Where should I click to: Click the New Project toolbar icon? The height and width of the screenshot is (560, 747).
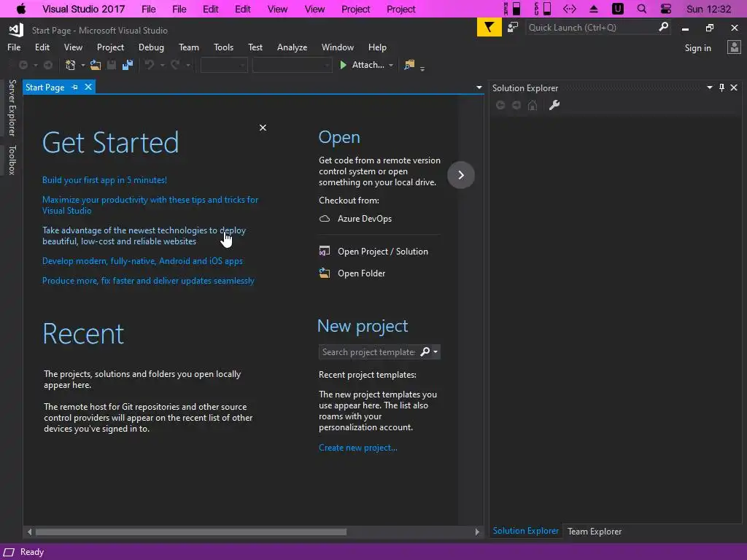[x=71, y=65]
